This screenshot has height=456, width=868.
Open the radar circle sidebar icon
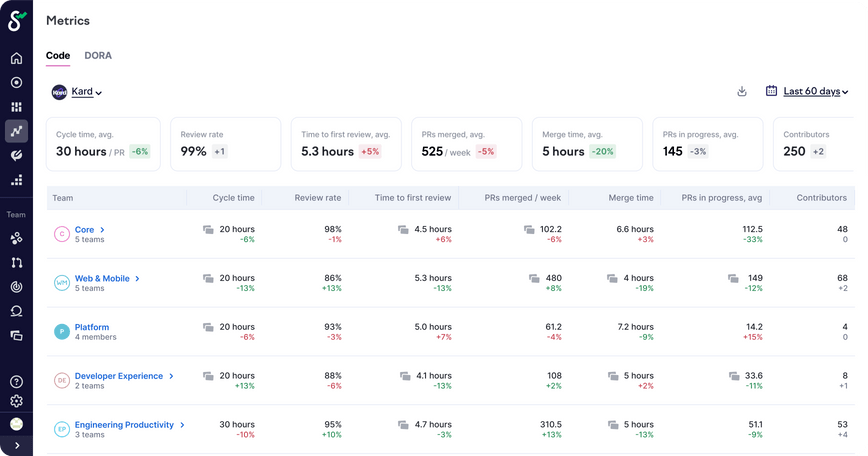tap(17, 287)
